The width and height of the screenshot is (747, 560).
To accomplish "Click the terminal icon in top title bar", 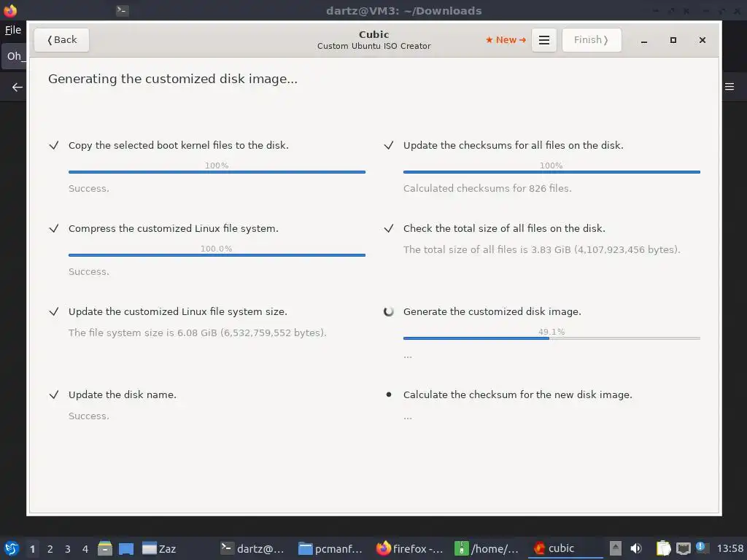I will (123, 10).
